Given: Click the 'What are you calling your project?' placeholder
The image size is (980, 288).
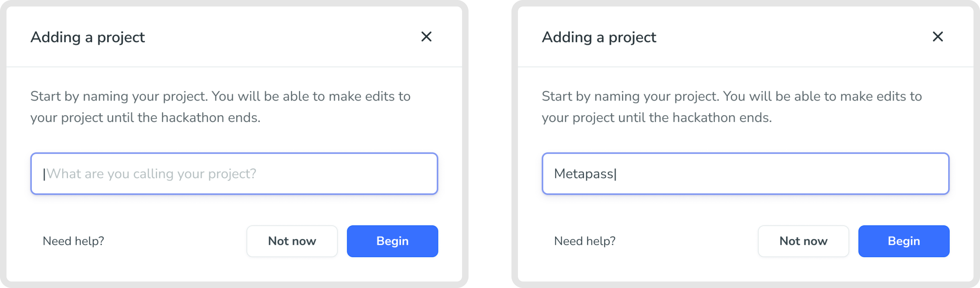Looking at the screenshot, I should pos(151,174).
